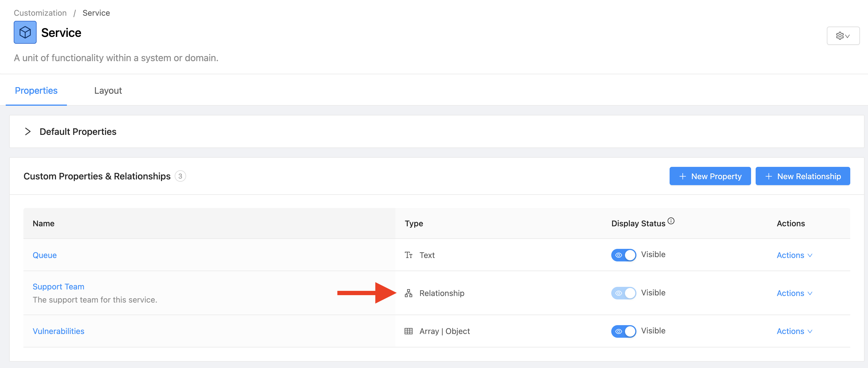Screen dimensions: 868x368
Task: Toggle Queue visibility switch off
Action: tap(623, 255)
